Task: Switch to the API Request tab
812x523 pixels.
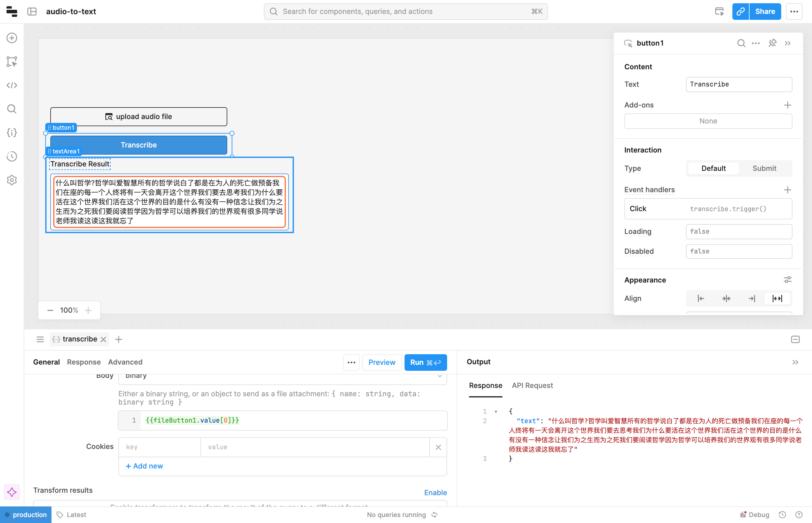Action: click(x=532, y=386)
